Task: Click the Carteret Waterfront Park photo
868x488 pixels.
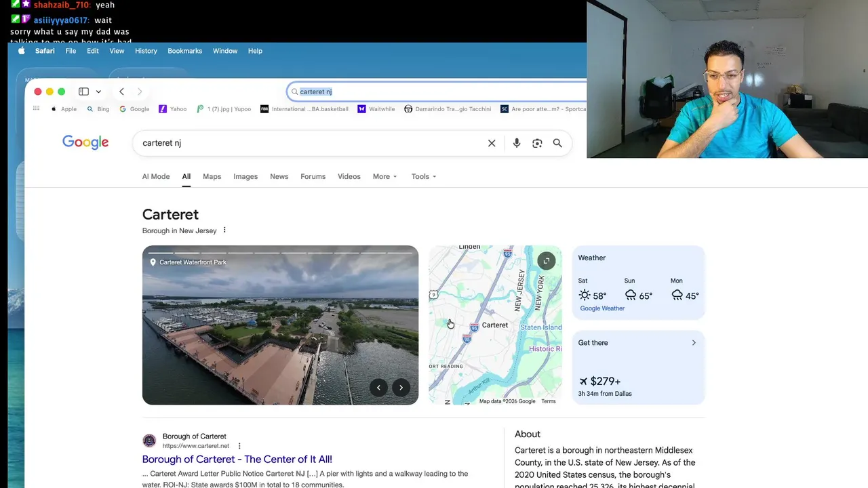Action: [280, 325]
